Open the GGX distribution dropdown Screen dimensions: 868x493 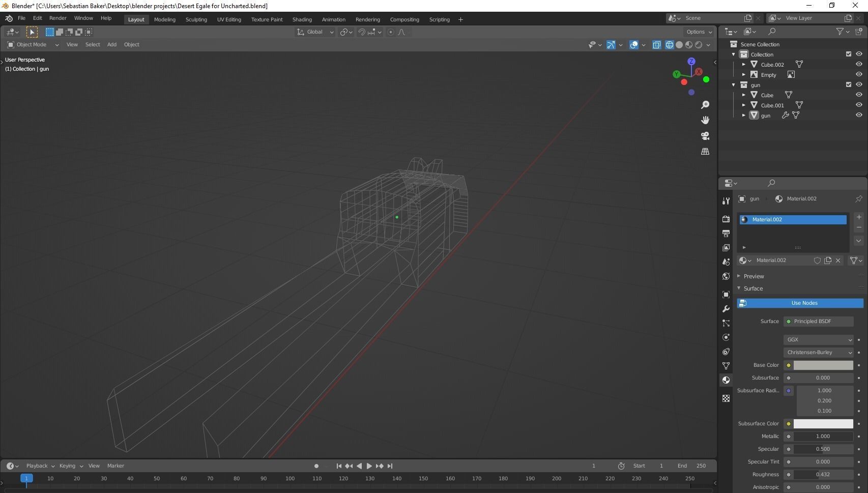[818, 340]
